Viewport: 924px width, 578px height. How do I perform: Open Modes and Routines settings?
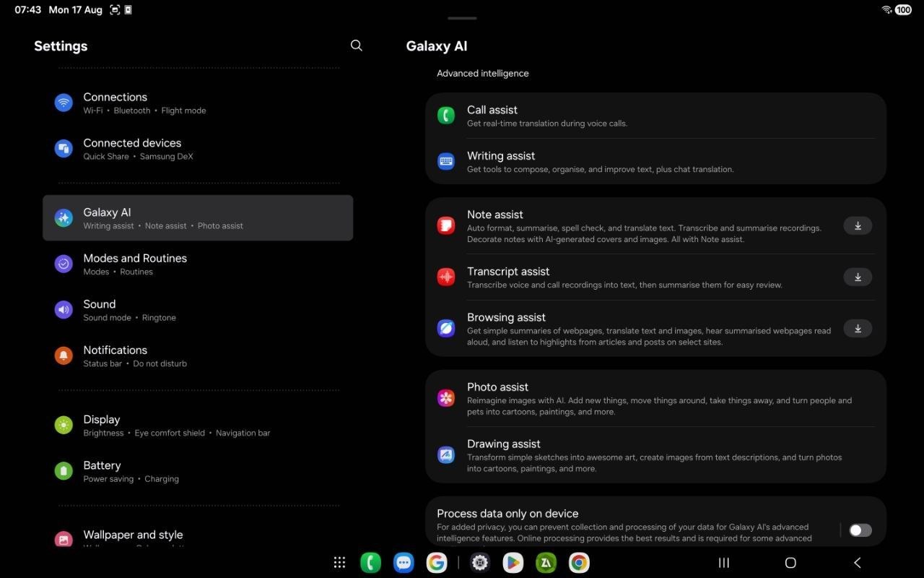pos(198,264)
